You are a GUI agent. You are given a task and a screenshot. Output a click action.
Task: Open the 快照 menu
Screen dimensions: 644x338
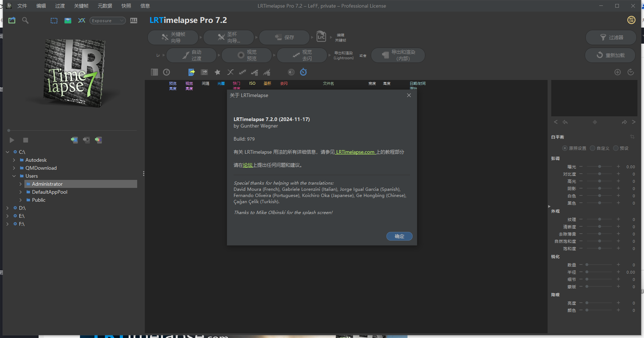tap(126, 6)
